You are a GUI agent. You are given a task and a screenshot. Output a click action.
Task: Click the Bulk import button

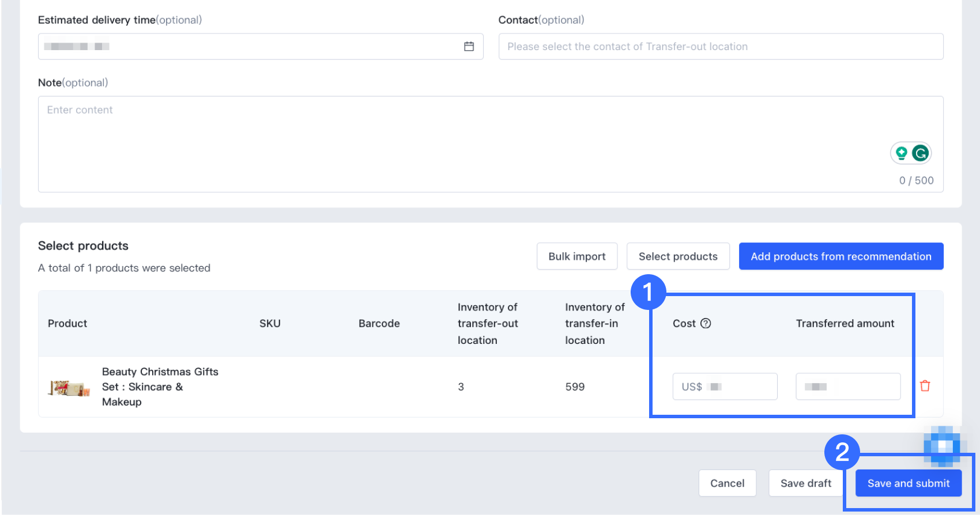point(577,256)
